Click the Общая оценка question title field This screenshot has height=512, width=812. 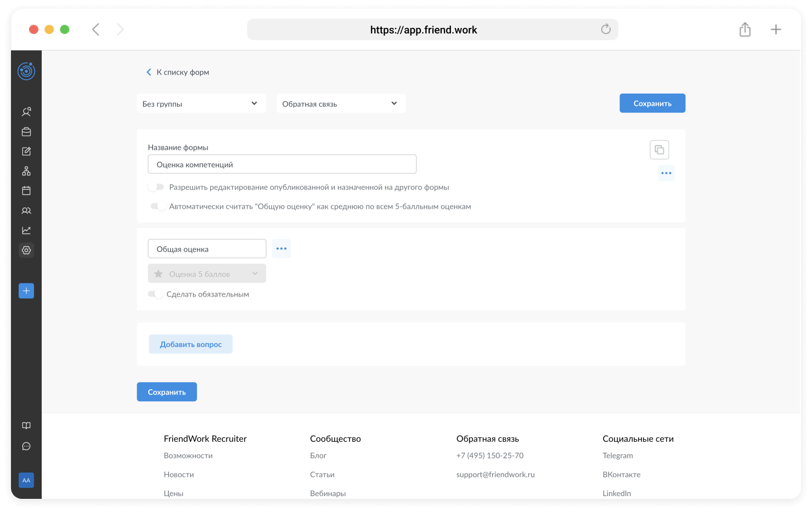click(x=207, y=249)
